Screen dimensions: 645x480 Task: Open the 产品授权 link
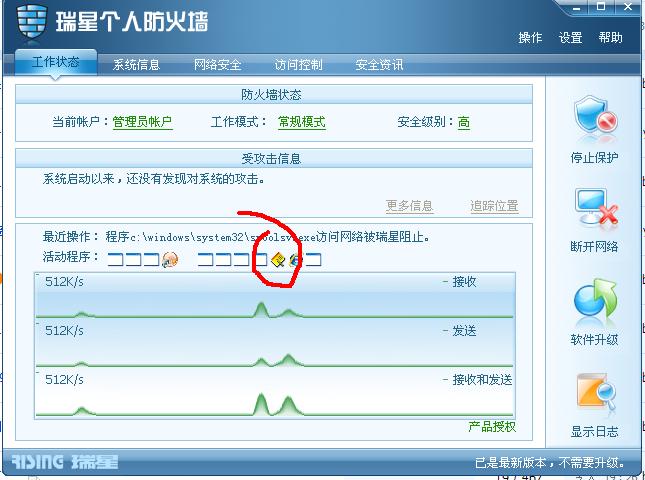coord(492,427)
